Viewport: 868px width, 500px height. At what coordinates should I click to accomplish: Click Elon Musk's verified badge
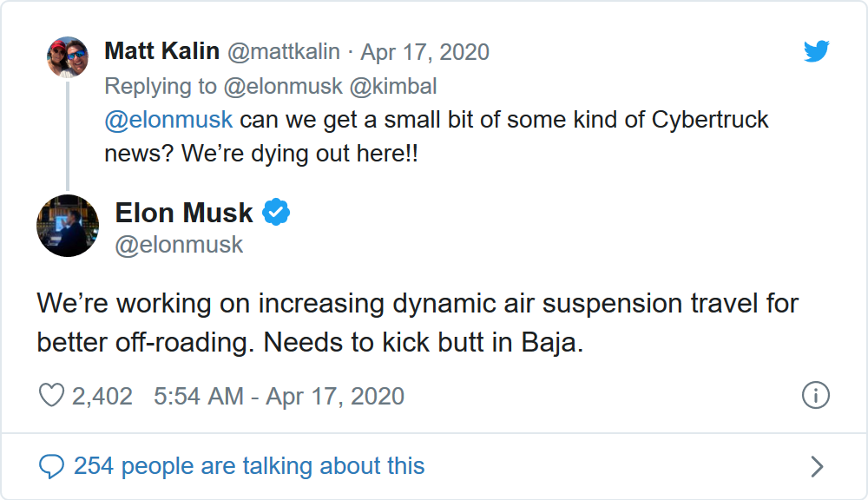(x=276, y=213)
